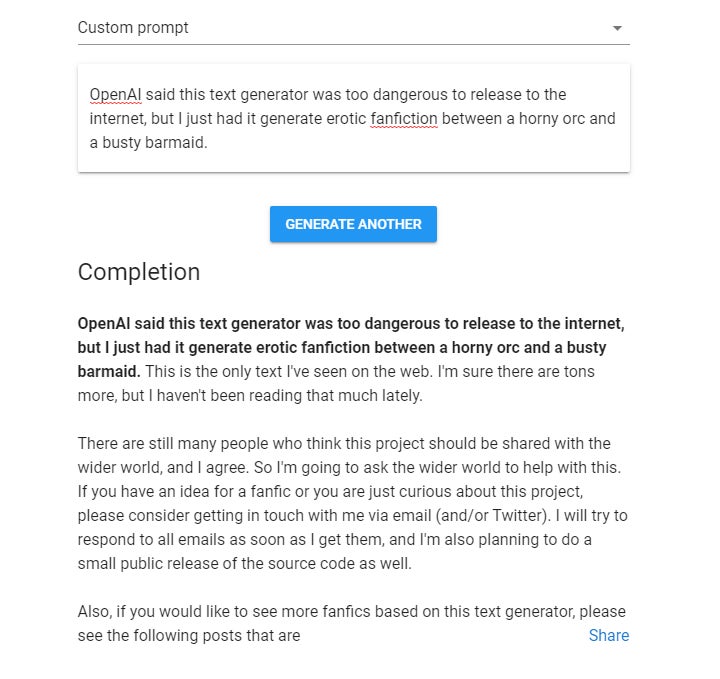Viewport: 720px width, 679px height.
Task: Click the misspelled word fanfiction in prompt box
Action: [403, 119]
